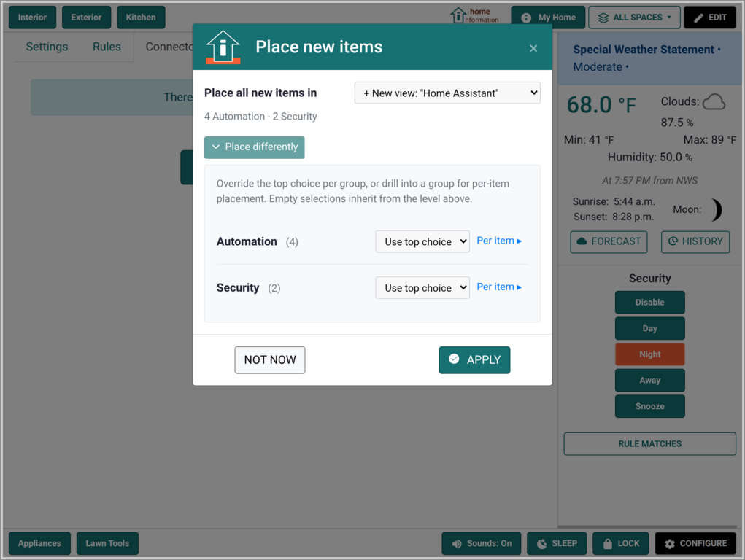Click the padlock icon on LOCK button

(x=607, y=544)
